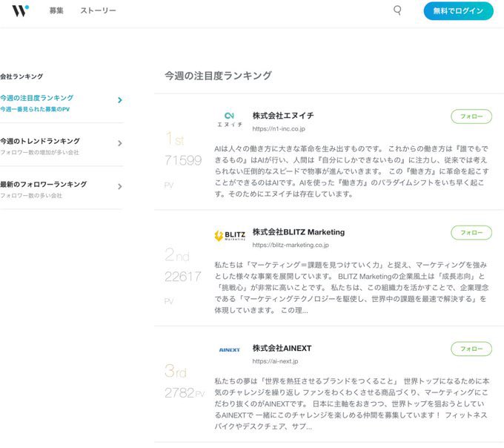Click 会社ランキング sidebar heading
This screenshot has width=504, height=448.
(21, 76)
